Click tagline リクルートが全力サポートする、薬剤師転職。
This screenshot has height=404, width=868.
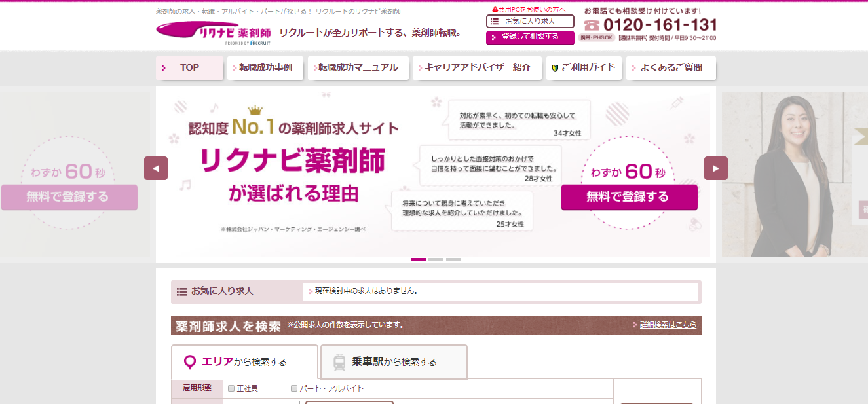pyautogui.click(x=370, y=33)
